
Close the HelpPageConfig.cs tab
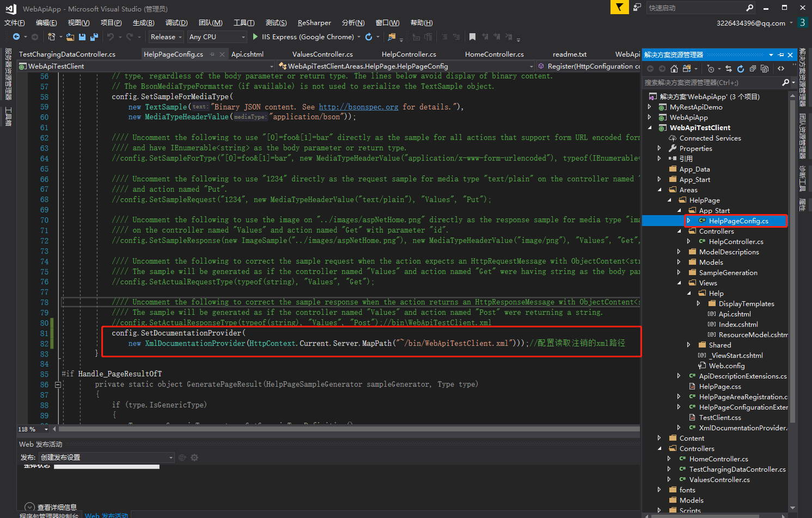click(222, 54)
